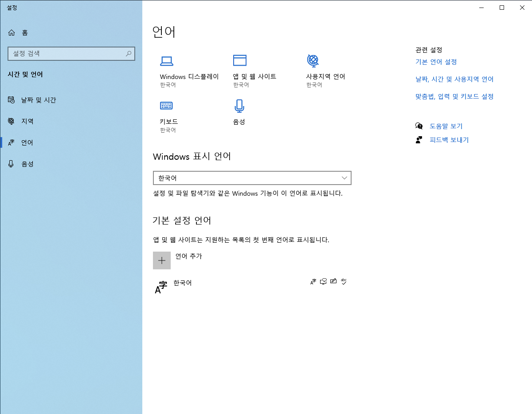Open the 날짜, 시간 및 사용지역 언어 link

(454, 79)
